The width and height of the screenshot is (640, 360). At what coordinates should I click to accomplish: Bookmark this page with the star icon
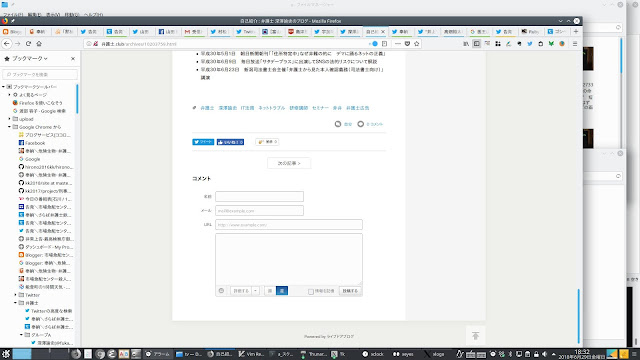click(417, 44)
